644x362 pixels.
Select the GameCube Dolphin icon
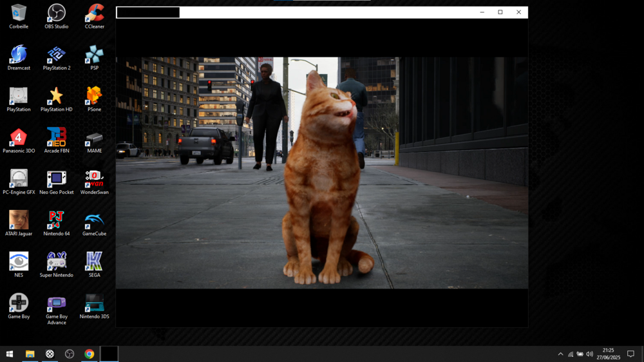click(95, 220)
